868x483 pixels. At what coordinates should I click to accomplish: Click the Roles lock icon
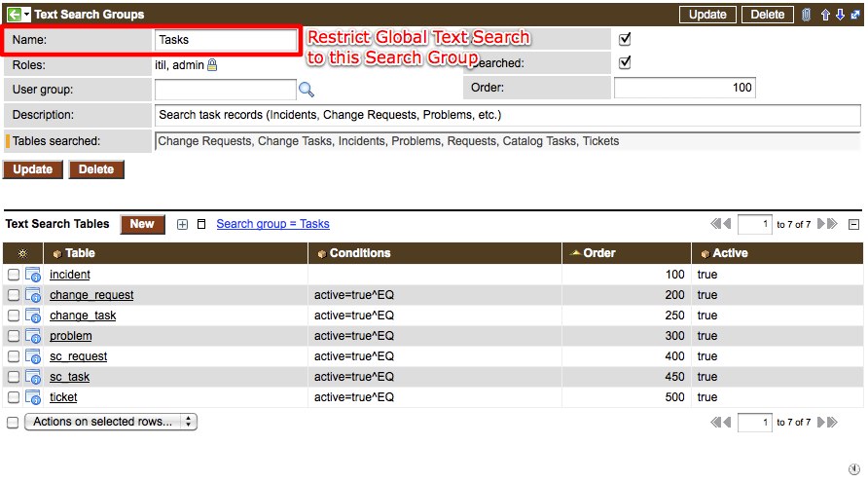[212, 65]
